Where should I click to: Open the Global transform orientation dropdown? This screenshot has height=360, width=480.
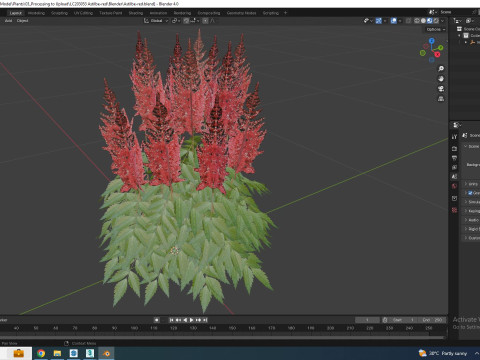156,21
